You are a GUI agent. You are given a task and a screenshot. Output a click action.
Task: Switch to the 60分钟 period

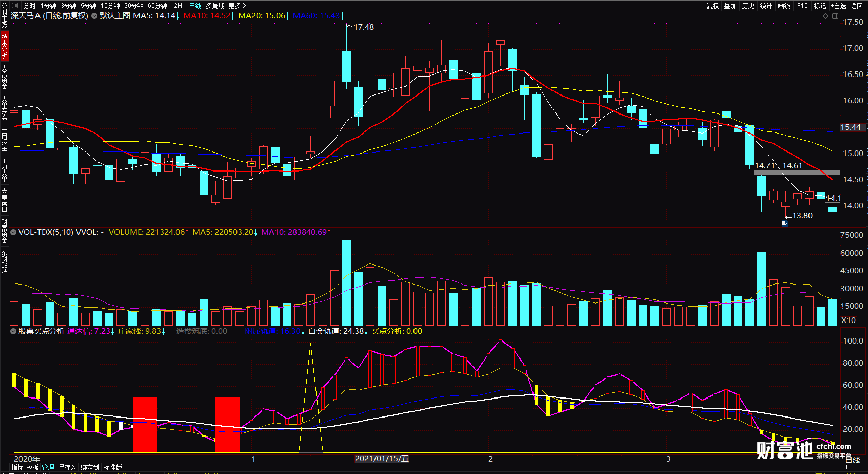(157, 6)
